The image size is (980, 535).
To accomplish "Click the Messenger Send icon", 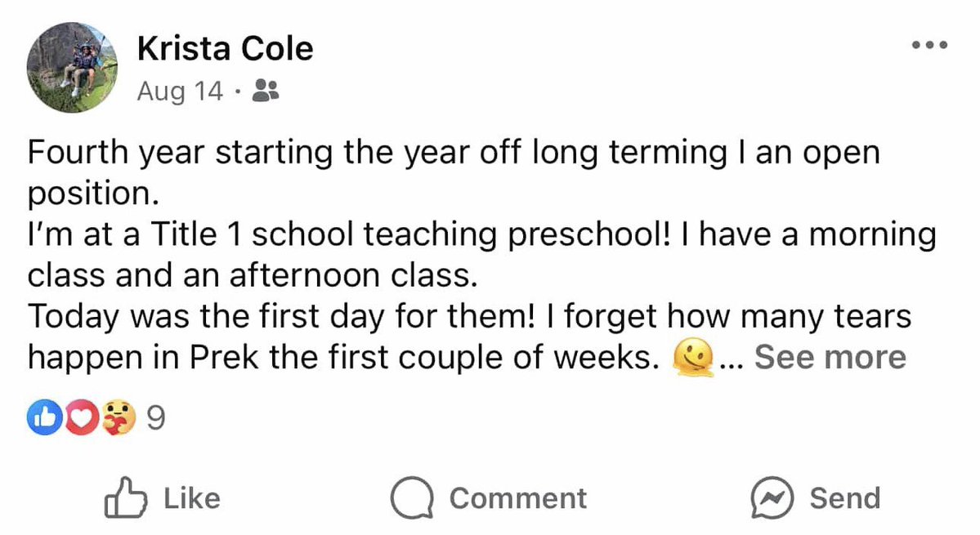I will click(x=772, y=498).
